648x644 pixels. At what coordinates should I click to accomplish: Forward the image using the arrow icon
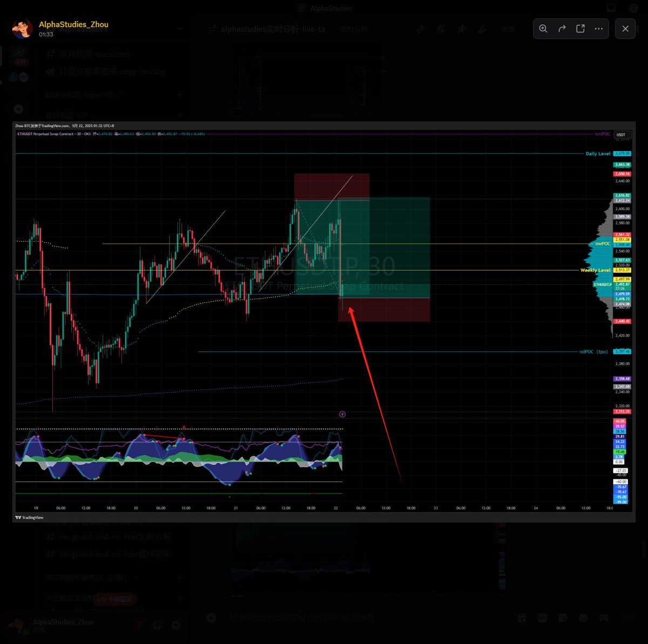[562, 29]
